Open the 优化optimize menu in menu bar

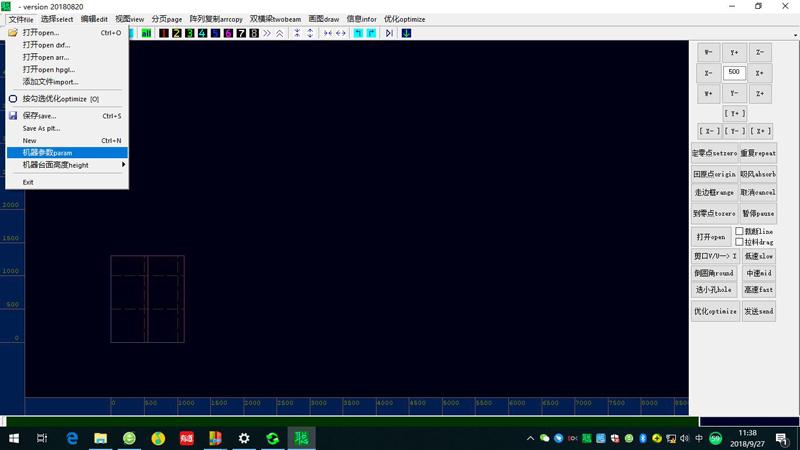point(404,19)
